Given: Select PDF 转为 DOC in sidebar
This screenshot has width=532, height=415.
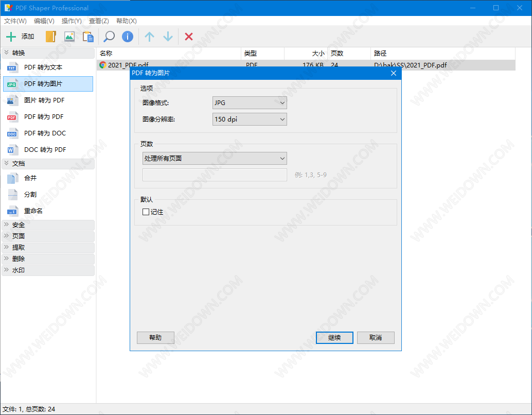Looking at the screenshot, I should tap(48, 133).
